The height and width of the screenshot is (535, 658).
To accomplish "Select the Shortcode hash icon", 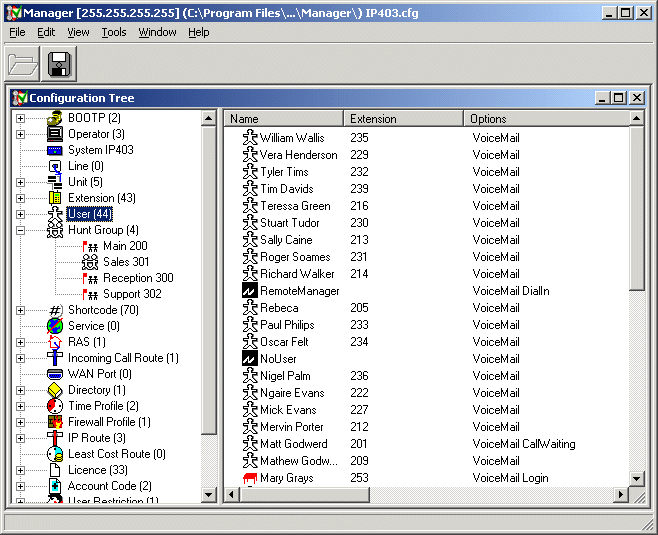I will tap(55, 310).
